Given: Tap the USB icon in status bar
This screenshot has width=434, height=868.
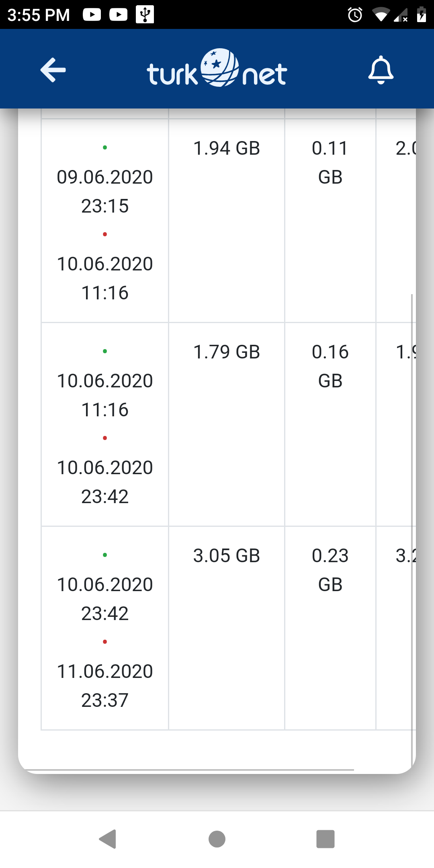Looking at the screenshot, I should [x=145, y=14].
